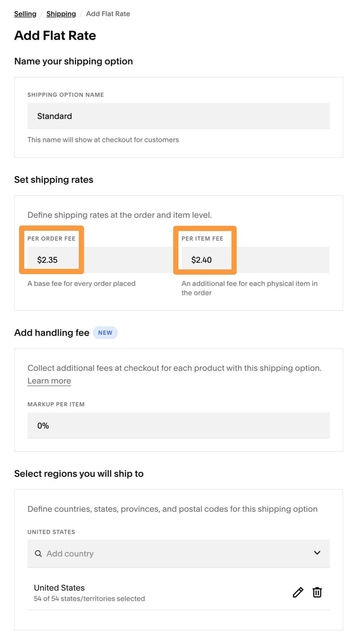Select the Add Flat Rate breadcrumb item

pyautogui.click(x=108, y=14)
